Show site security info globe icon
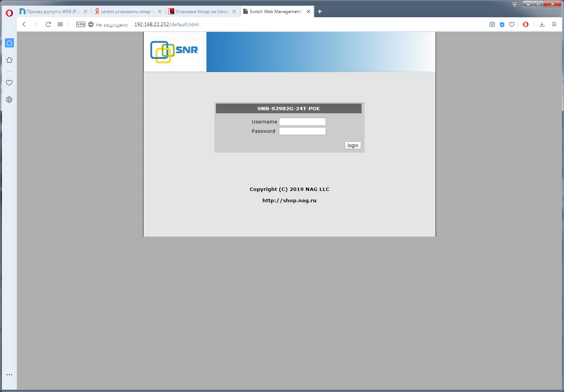Viewport: 564px width, 392px height. (91, 24)
